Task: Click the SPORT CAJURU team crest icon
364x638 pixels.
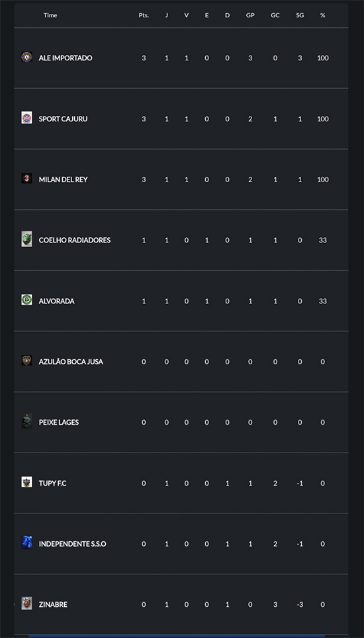Action: tap(26, 118)
